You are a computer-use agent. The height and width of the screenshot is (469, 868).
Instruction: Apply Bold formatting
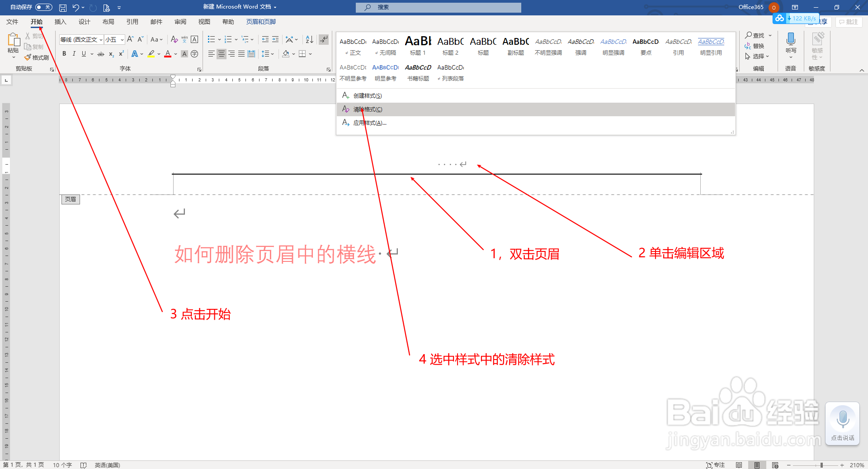(x=64, y=54)
